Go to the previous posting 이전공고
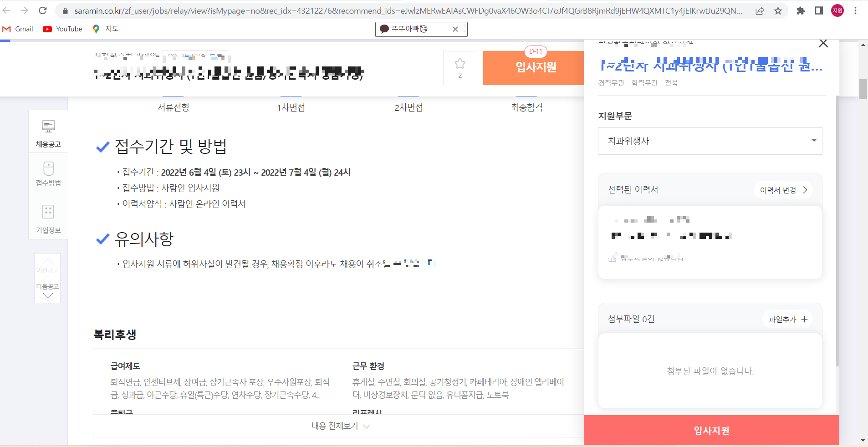The image size is (868, 447). coord(47,266)
